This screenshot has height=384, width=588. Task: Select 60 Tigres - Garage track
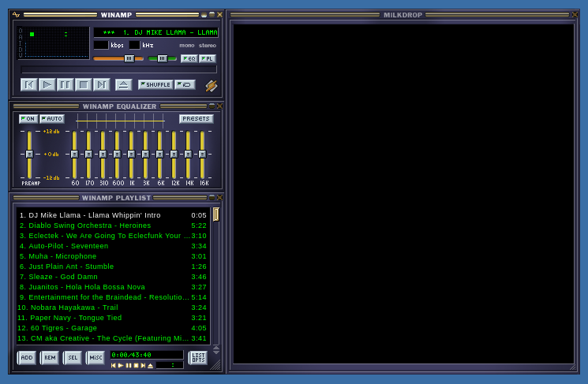113,328
